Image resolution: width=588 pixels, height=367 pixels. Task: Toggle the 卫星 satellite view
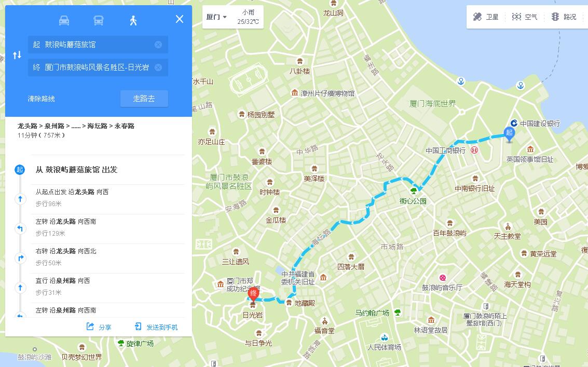pos(486,17)
